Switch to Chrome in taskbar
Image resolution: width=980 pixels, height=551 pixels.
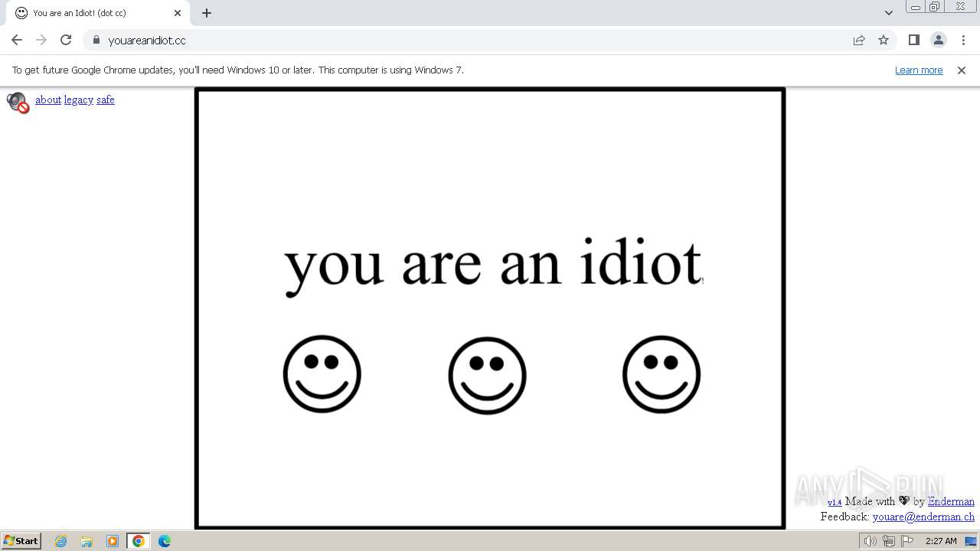[139, 541]
